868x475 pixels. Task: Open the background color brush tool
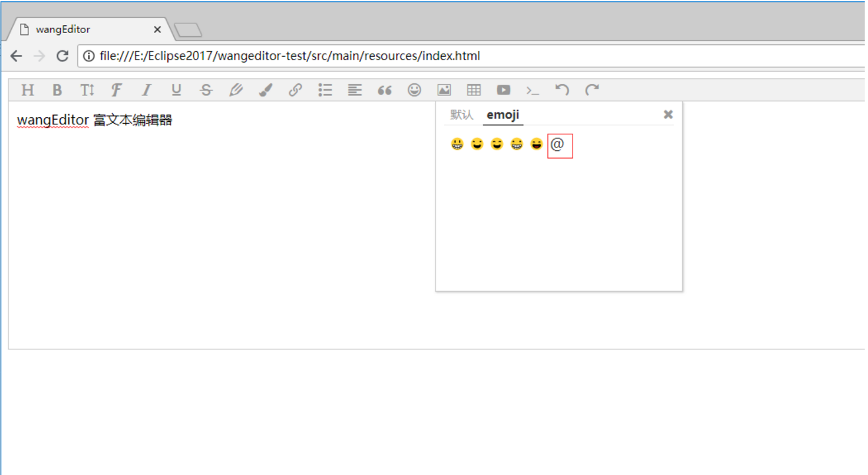click(266, 90)
